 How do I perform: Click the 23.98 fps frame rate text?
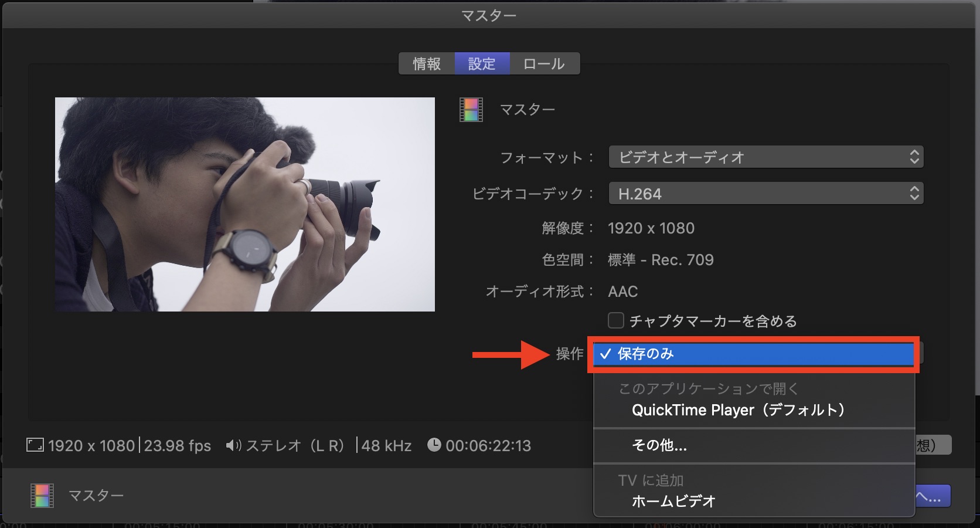(x=178, y=446)
